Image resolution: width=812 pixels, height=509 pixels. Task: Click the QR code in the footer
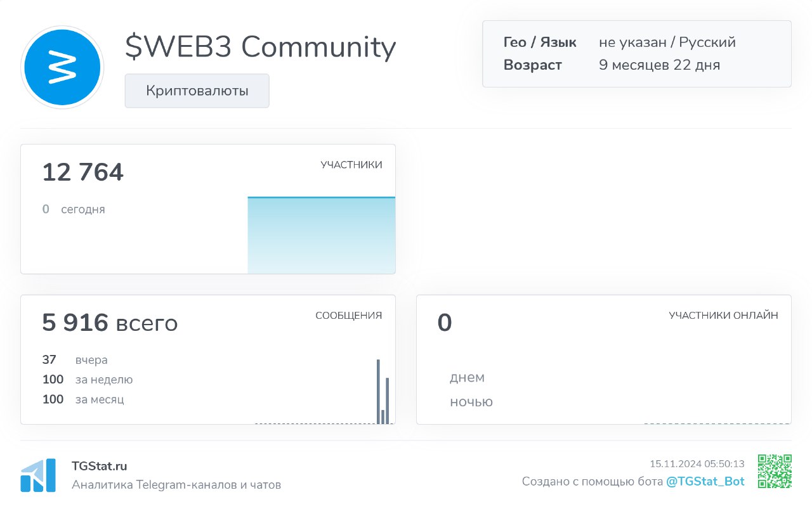coord(775,472)
